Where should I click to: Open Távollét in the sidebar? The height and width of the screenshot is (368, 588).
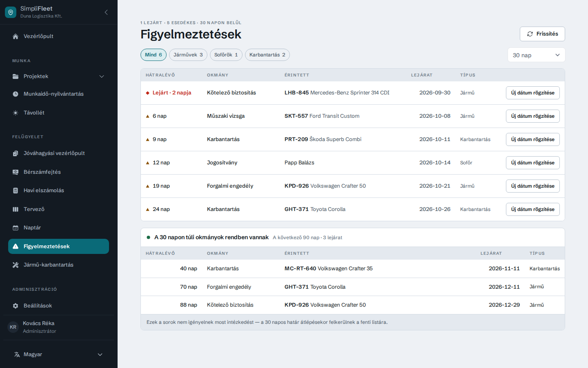(59, 113)
